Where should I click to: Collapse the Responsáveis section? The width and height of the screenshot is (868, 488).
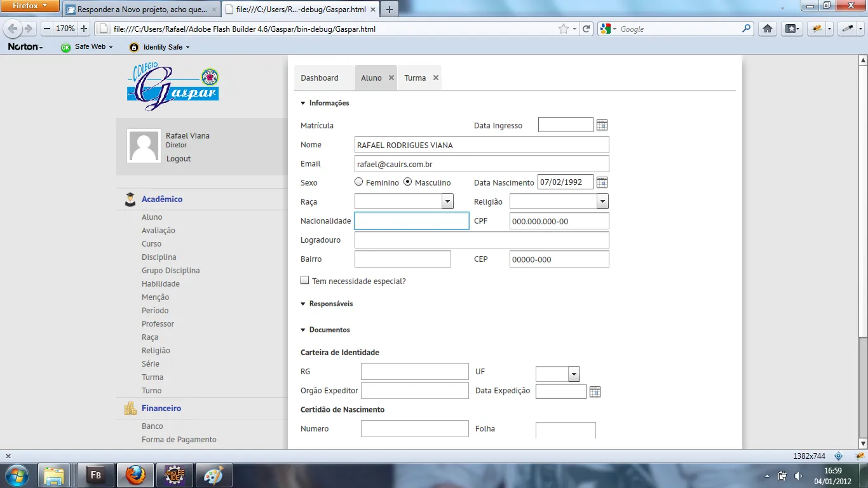click(x=304, y=304)
